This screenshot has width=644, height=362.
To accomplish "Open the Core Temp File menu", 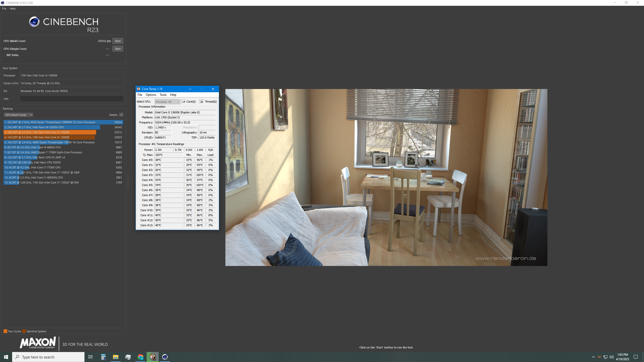I will 140,95.
